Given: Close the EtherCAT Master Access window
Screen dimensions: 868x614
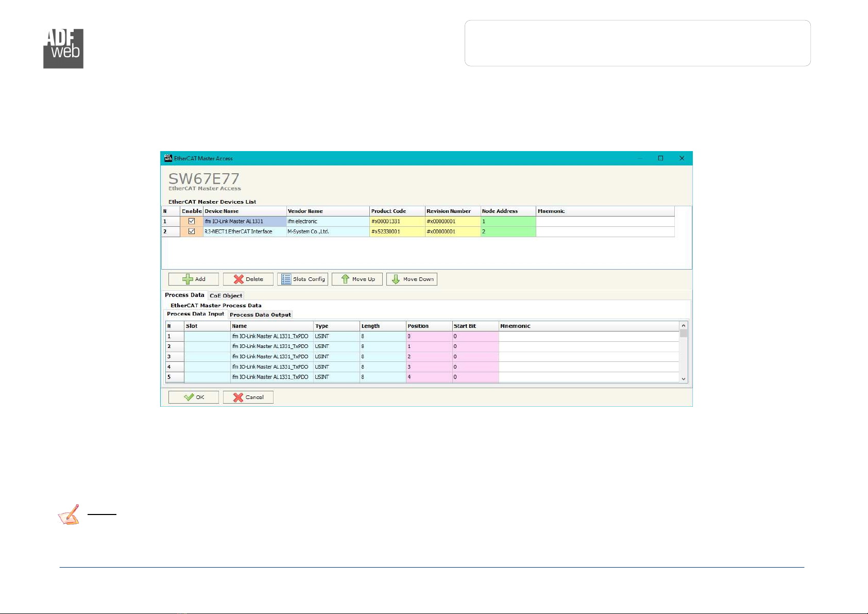Looking at the screenshot, I should pos(682,158).
